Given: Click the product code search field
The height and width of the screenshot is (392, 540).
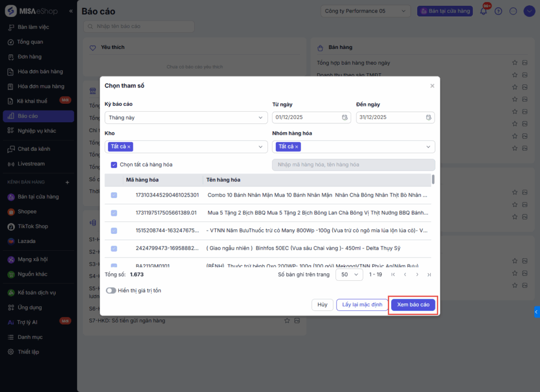Looking at the screenshot, I should 353,165.
